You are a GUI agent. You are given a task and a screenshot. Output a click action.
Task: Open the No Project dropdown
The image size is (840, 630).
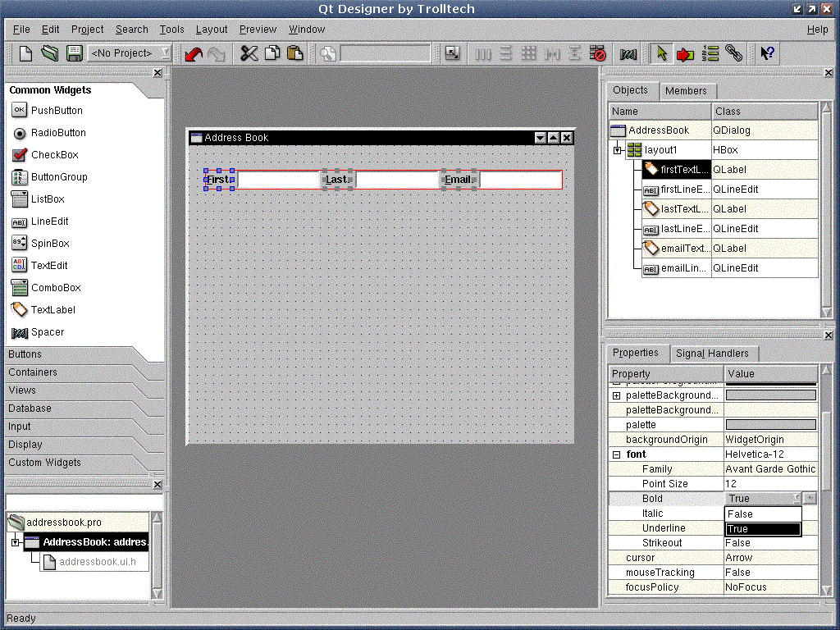tap(130, 53)
